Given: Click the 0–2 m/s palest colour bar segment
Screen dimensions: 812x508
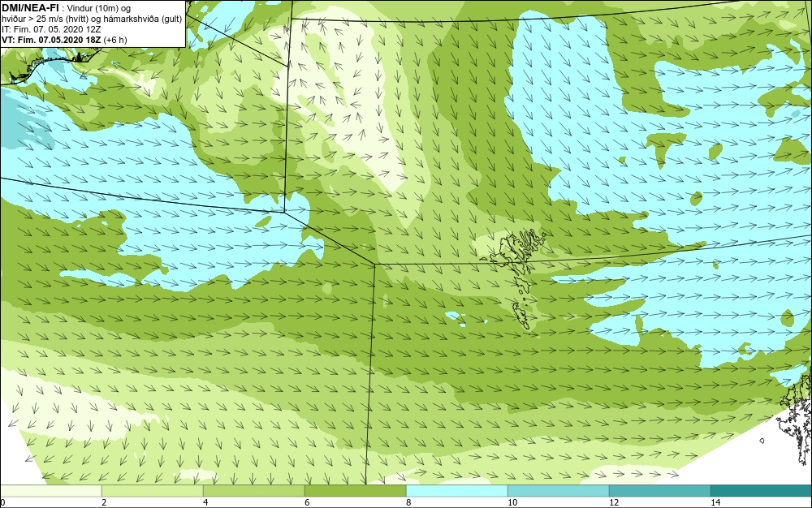Looking at the screenshot, I should pyautogui.click(x=50, y=491).
